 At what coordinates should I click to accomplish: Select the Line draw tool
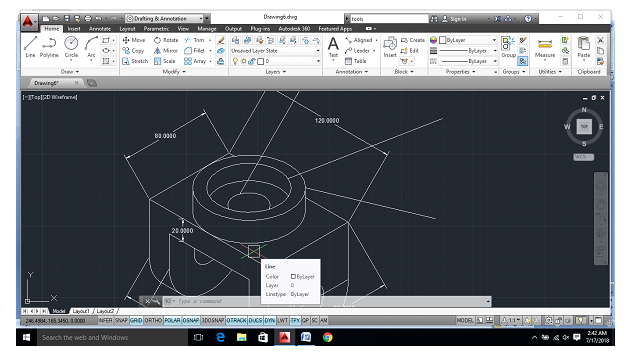pos(30,47)
